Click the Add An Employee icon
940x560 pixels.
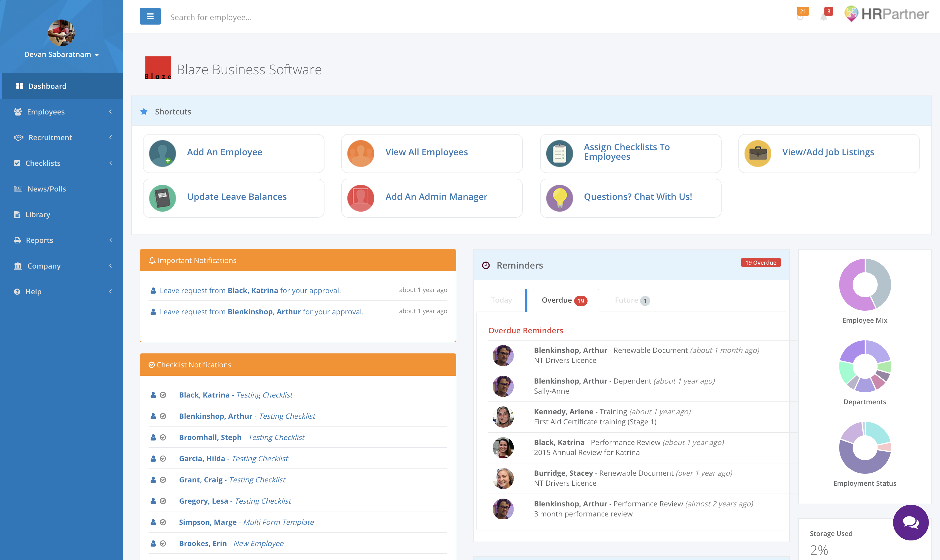[163, 152]
